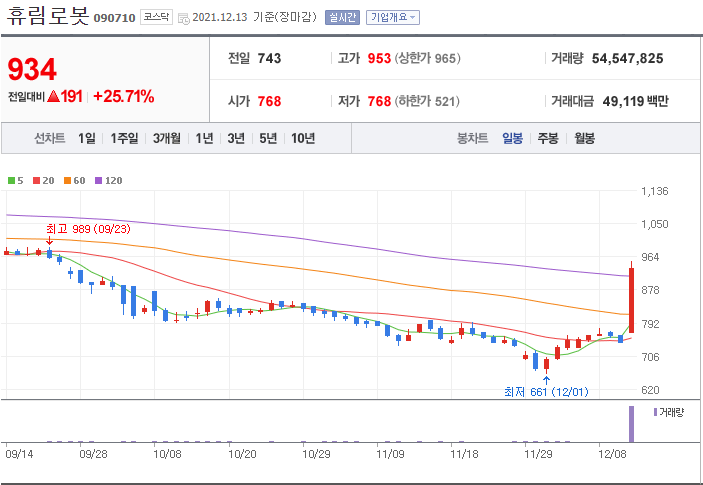This screenshot has height=485, width=703.
Task: Click the stock code 090710
Action: pyautogui.click(x=114, y=18)
